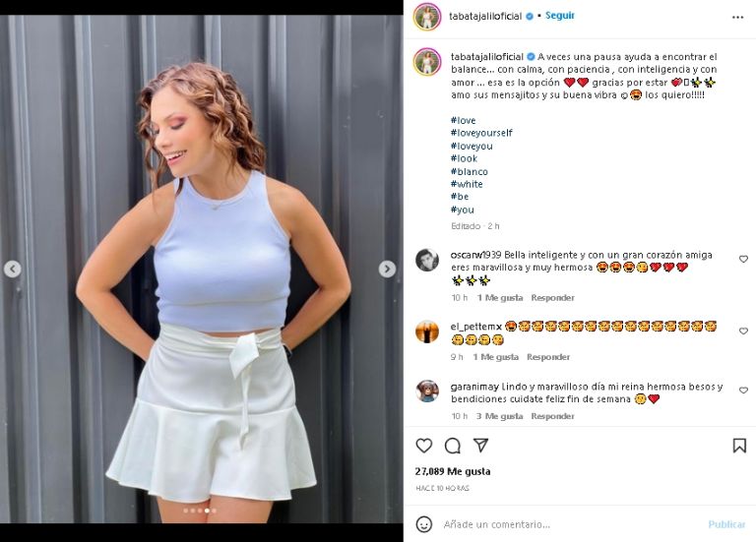Open garanimay's profile avatar
The image size is (756, 542).
[426, 391]
